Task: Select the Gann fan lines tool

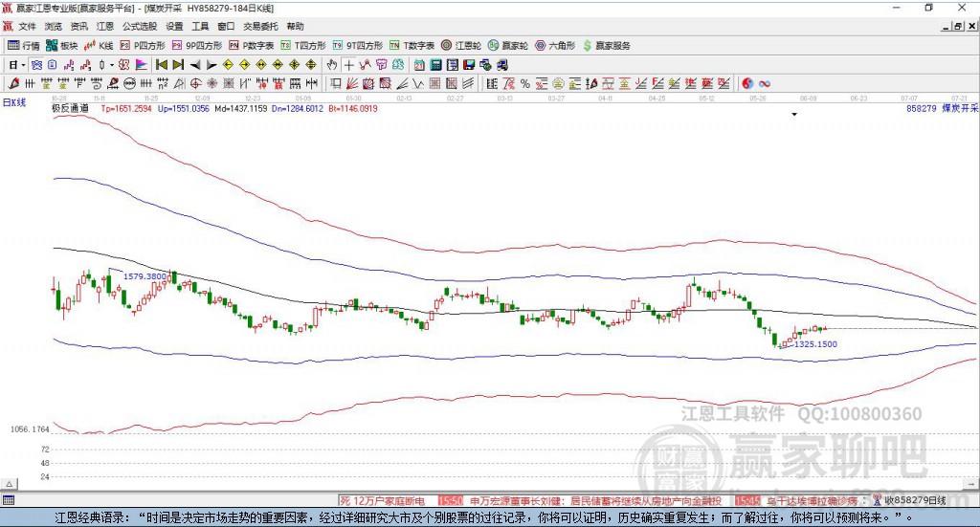Action: click(352, 83)
